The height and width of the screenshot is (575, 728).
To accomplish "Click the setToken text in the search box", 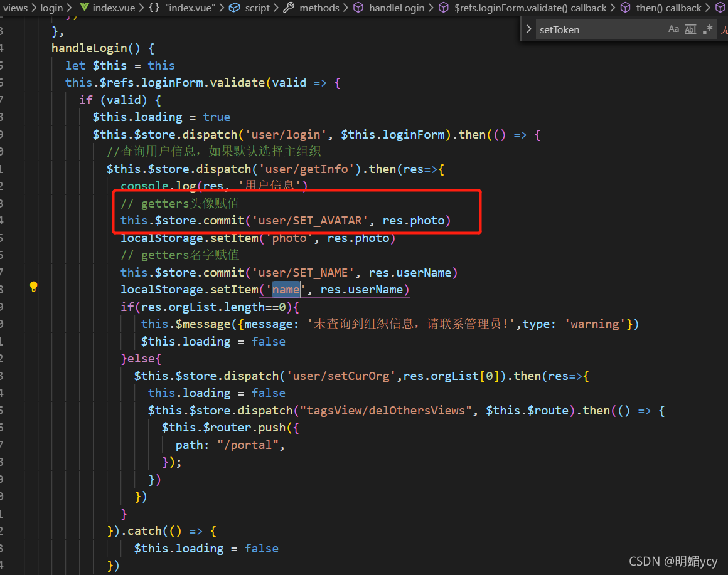I will coord(559,29).
